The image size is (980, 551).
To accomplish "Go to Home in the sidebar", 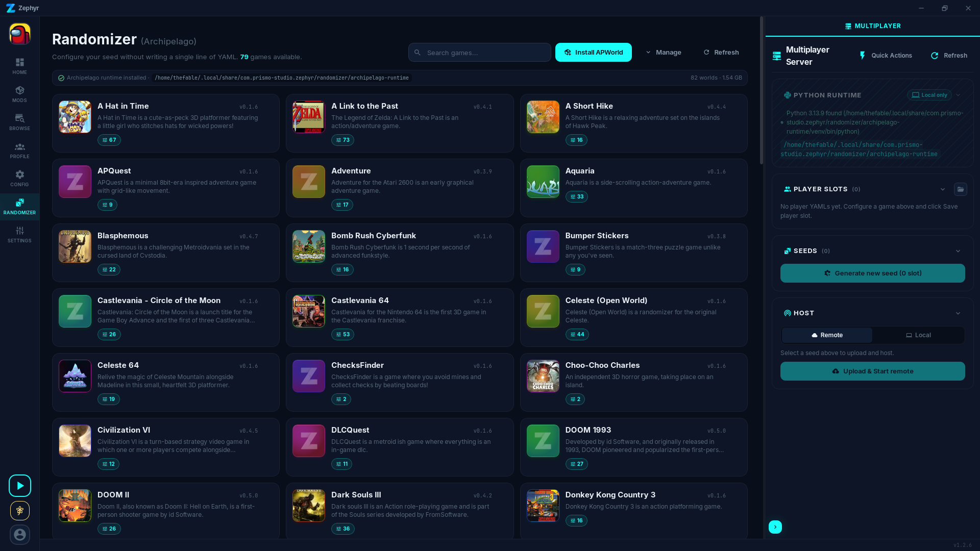I will pos(20,66).
